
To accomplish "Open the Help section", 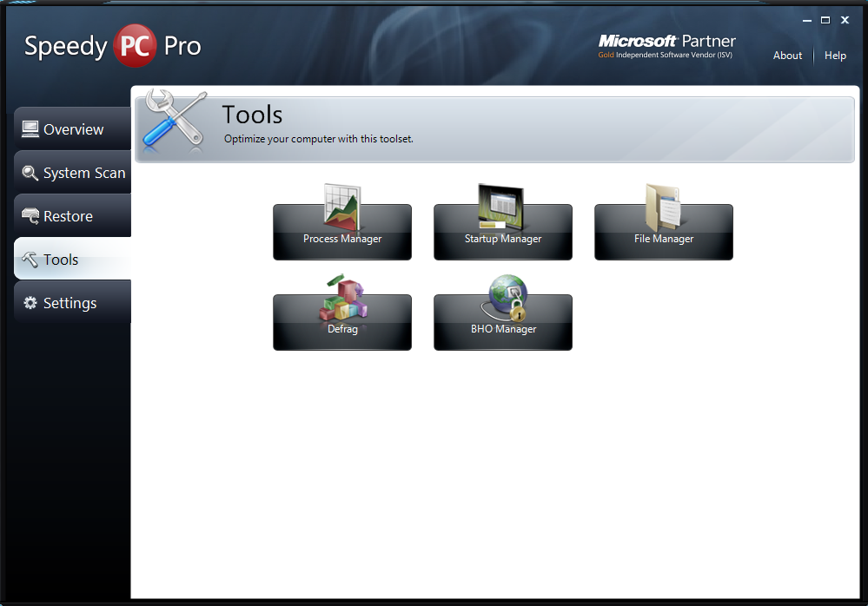I will [x=834, y=56].
